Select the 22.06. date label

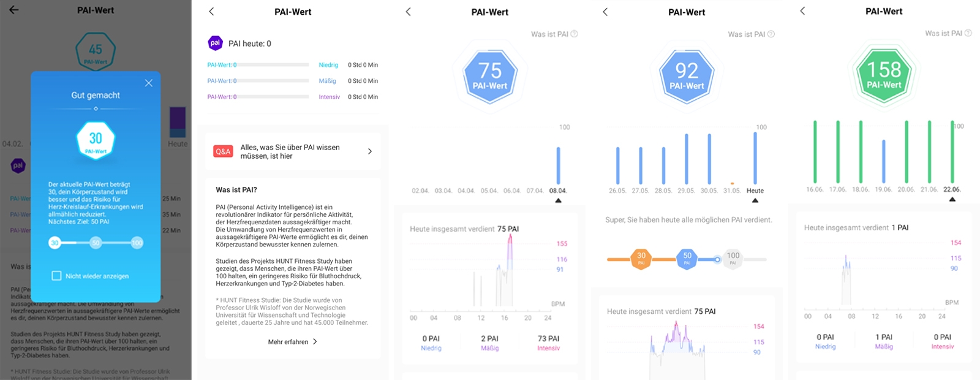pos(952,189)
